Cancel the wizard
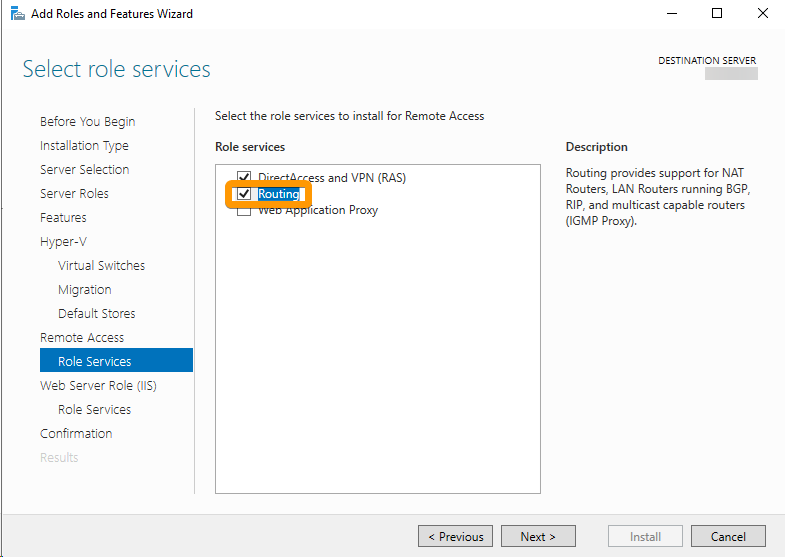 [x=728, y=537]
